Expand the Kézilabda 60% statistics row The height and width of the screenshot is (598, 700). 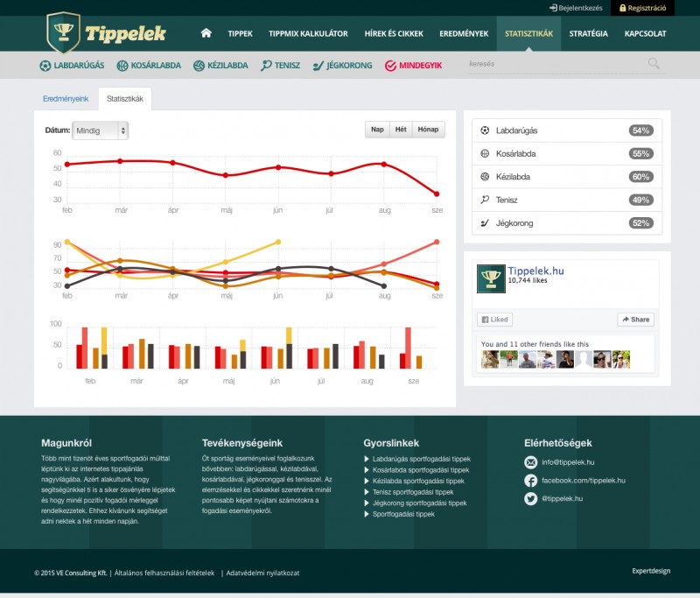567,177
